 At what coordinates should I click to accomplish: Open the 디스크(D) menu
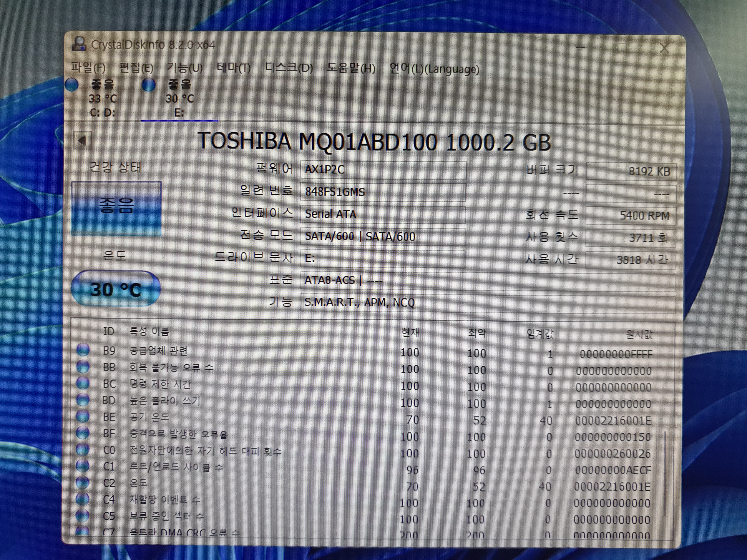289,68
